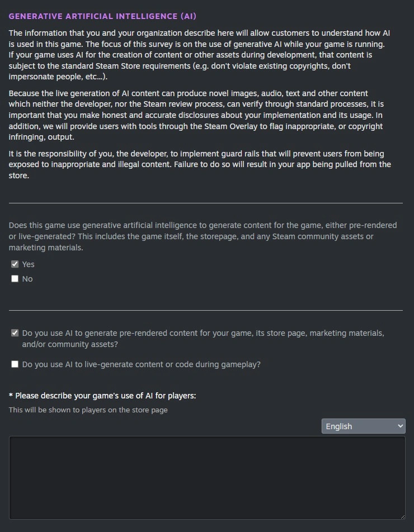Toggle on the "No" response
Screen dimensions: 414x532
(x=15, y=278)
